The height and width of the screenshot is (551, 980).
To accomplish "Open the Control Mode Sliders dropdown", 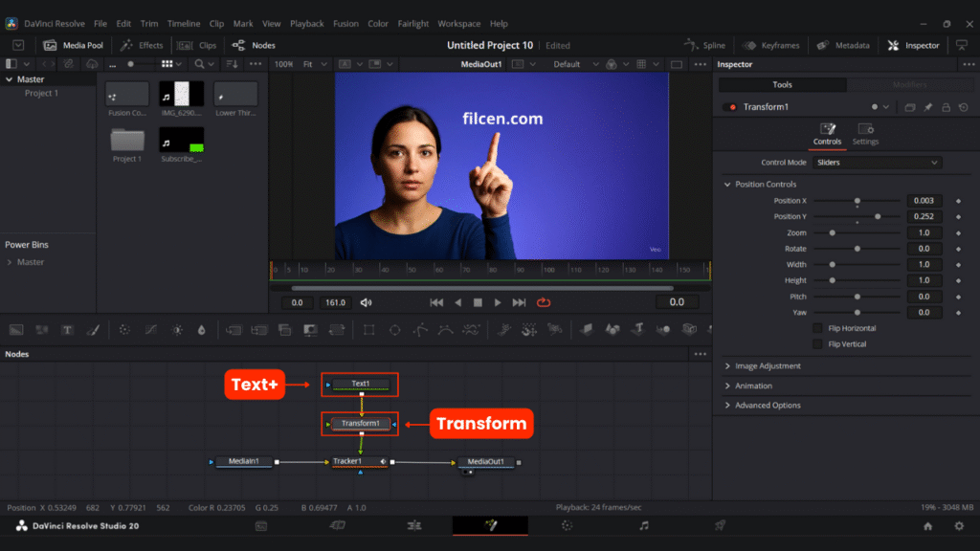I will [877, 163].
